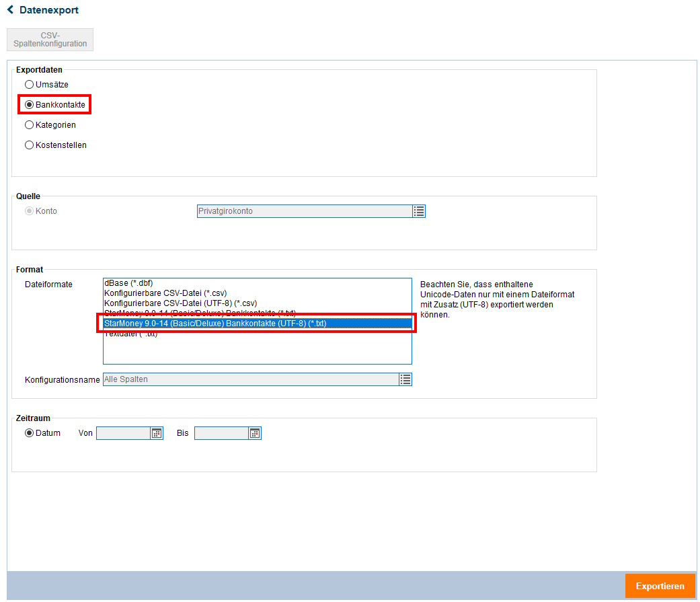The height and width of the screenshot is (602, 700).
Task: Select the Umsätze radio button
Action: coord(29,85)
